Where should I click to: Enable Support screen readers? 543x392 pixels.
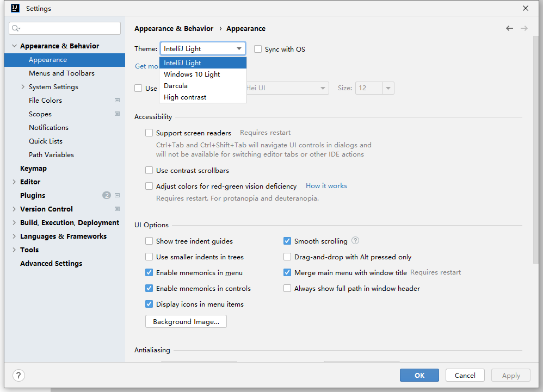pos(149,133)
